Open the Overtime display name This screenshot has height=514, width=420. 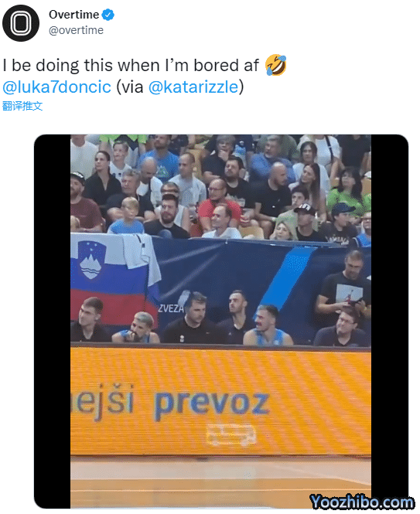[73, 15]
